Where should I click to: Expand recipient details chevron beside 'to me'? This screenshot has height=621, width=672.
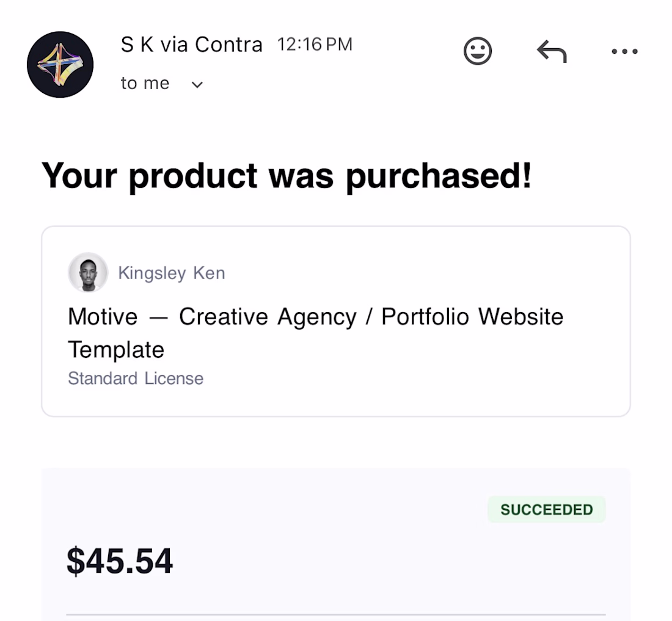(197, 85)
